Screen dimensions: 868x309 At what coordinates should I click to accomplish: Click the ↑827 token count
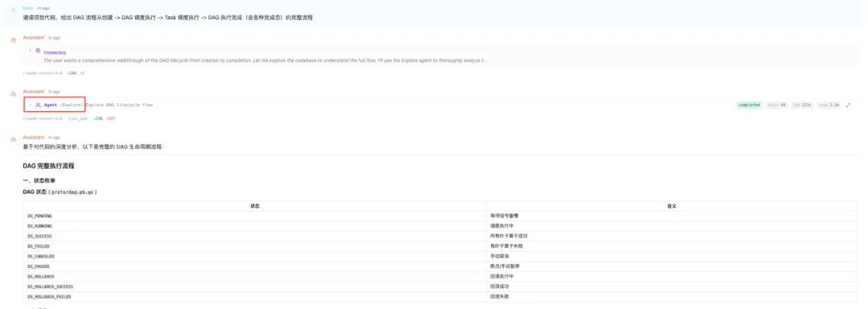(x=111, y=118)
